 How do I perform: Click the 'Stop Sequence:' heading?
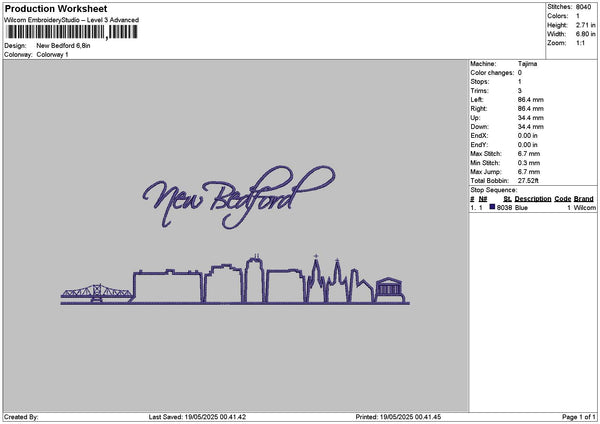click(494, 190)
